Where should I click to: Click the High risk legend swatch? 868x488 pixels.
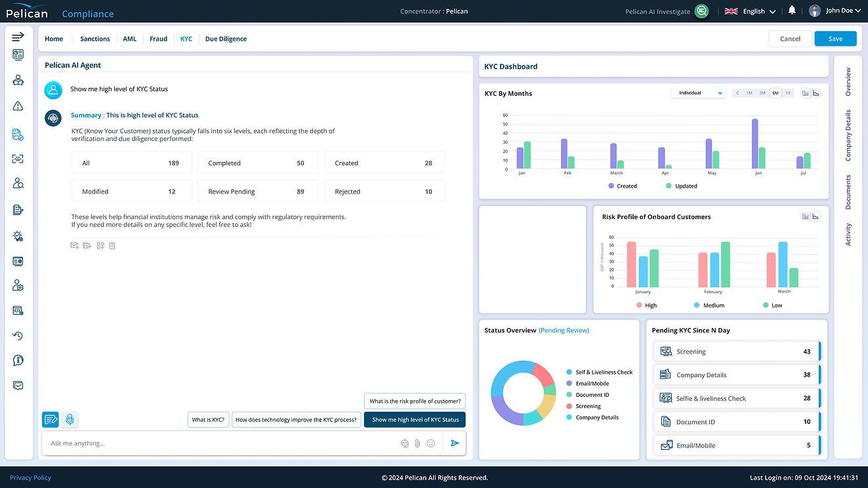pos(639,305)
